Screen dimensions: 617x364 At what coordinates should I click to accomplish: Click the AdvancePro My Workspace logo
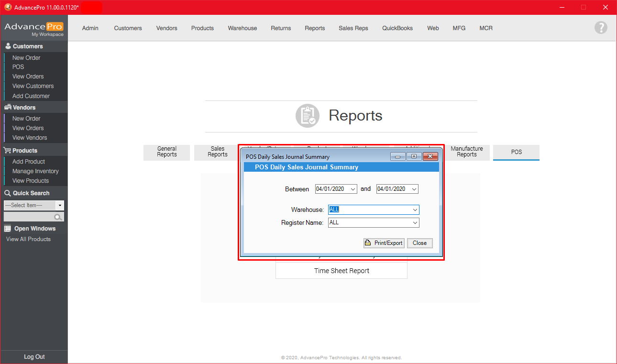click(x=34, y=29)
